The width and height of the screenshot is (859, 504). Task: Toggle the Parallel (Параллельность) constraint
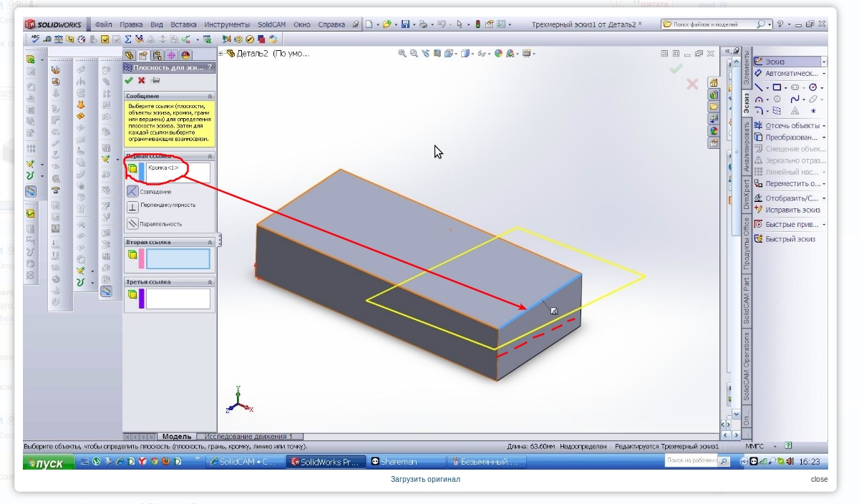132,223
